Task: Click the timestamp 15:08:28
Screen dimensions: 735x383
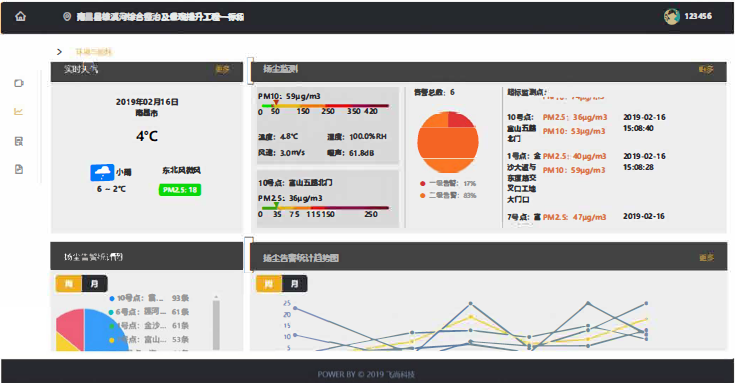Action: (x=638, y=167)
